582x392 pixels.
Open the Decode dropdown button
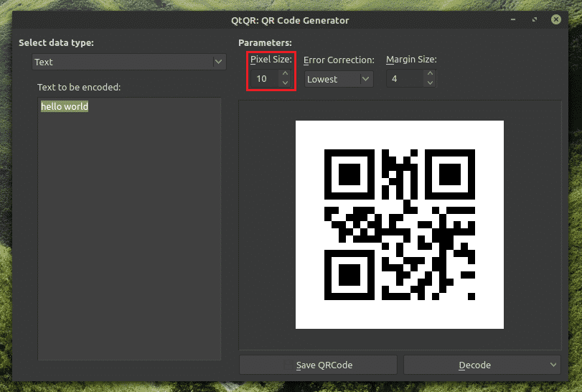(482, 365)
